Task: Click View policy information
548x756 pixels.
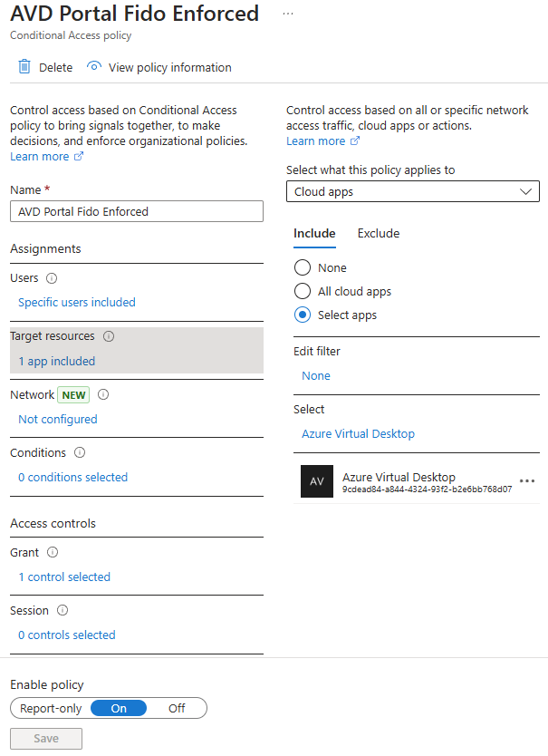Action: (159, 67)
